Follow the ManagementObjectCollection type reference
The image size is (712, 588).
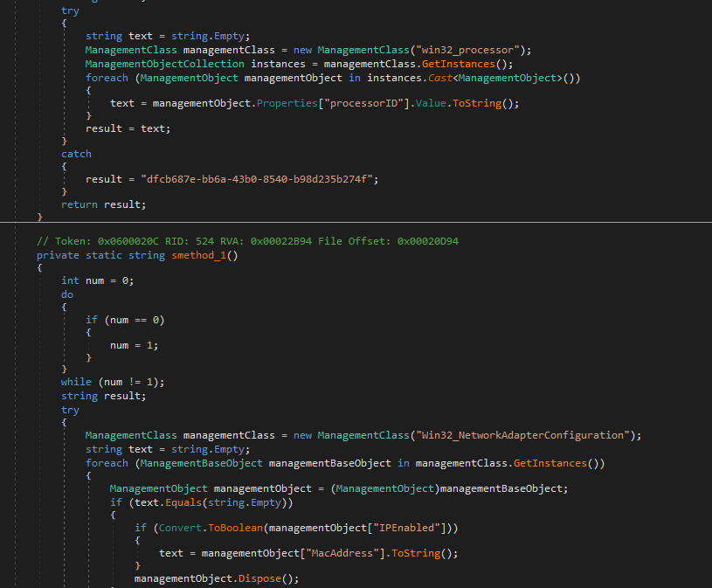(165, 64)
